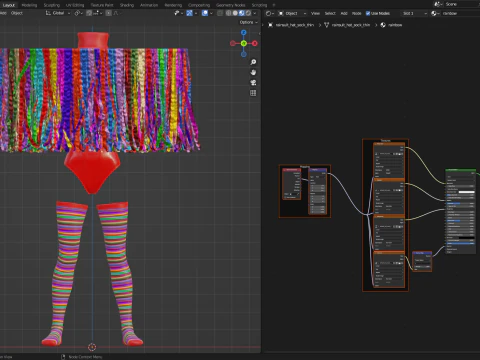Switch to the Compositing workspace tab

coord(199,5)
